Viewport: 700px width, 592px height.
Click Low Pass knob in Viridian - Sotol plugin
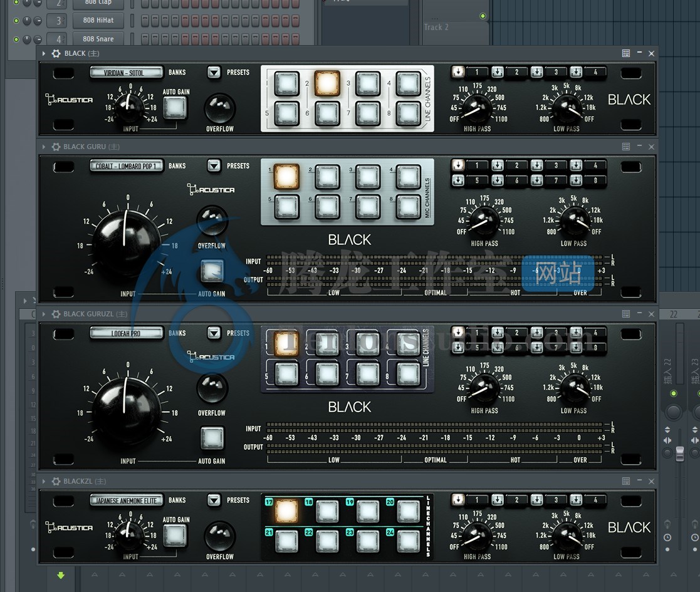point(567,108)
